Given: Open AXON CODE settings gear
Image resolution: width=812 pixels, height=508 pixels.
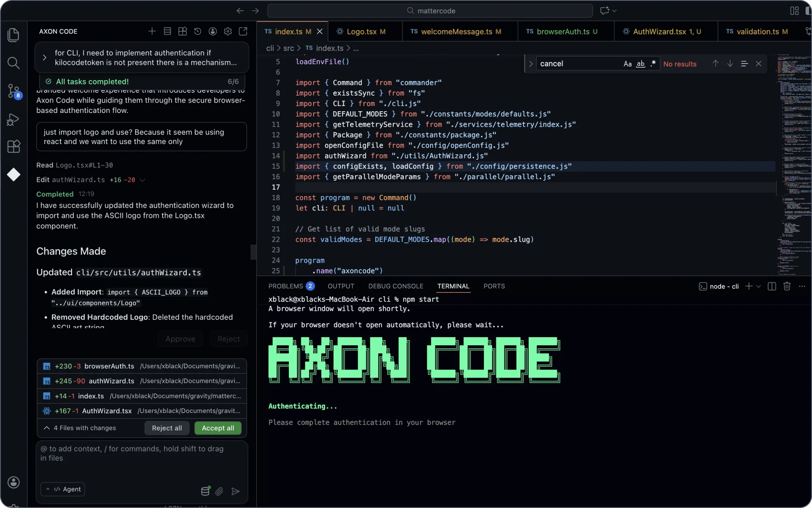Looking at the screenshot, I should [228, 31].
